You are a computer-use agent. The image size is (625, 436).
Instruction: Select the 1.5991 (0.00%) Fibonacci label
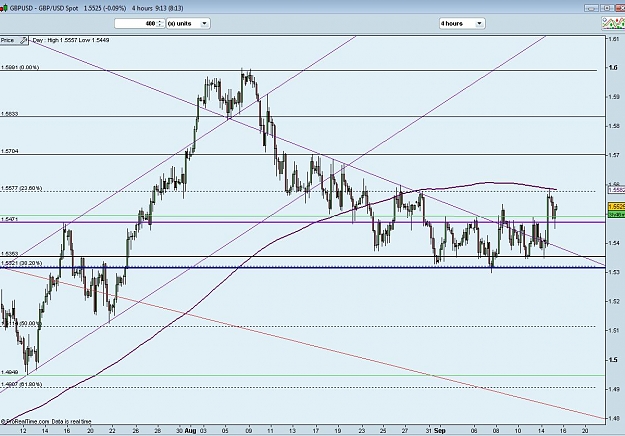pos(20,67)
